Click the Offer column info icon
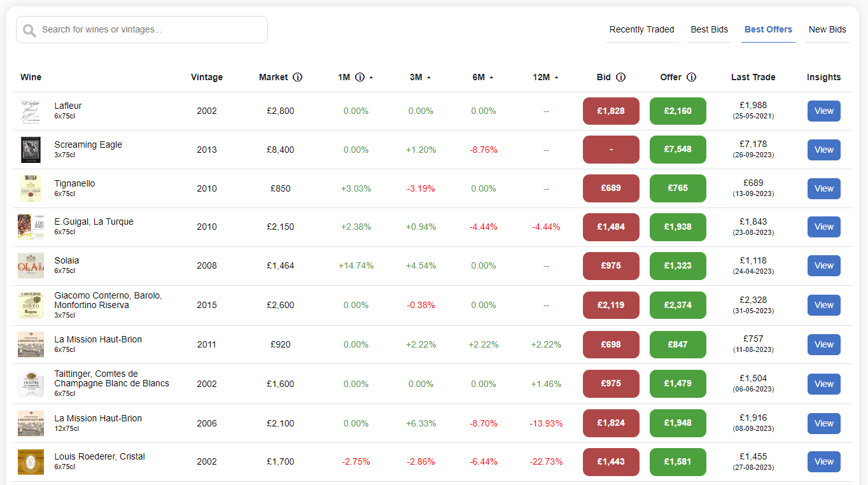The height and width of the screenshot is (485, 868). coord(691,77)
